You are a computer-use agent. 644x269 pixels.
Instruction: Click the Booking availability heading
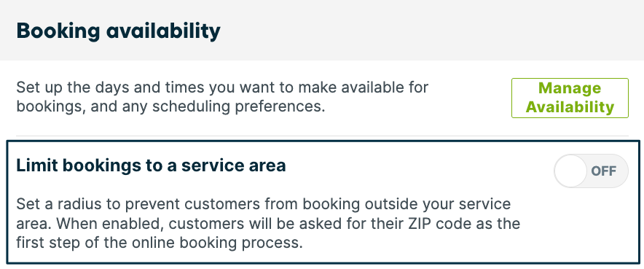[118, 31]
